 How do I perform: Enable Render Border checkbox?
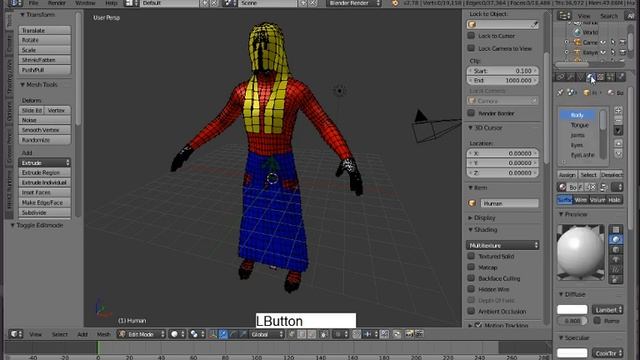471,113
